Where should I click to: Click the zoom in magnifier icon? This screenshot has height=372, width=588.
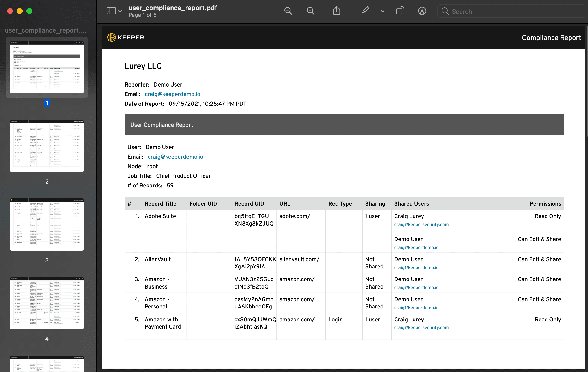tap(310, 11)
